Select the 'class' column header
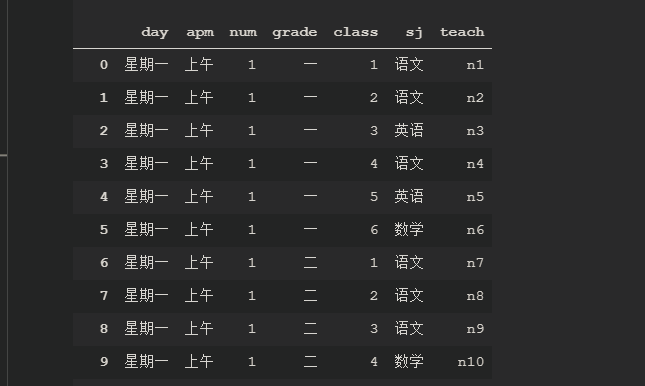 (x=355, y=32)
